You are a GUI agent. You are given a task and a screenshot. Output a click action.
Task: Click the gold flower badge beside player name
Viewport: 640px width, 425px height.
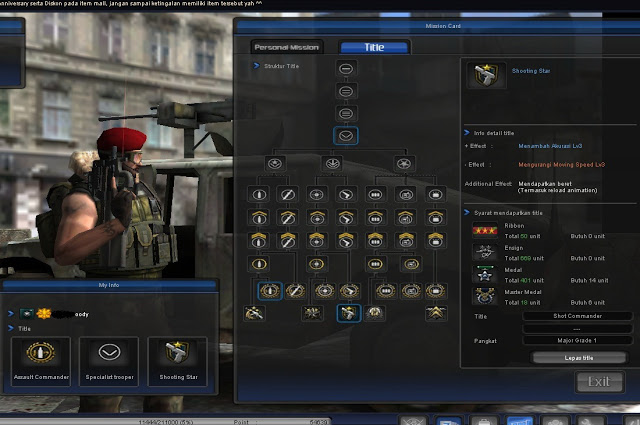pyautogui.click(x=44, y=314)
